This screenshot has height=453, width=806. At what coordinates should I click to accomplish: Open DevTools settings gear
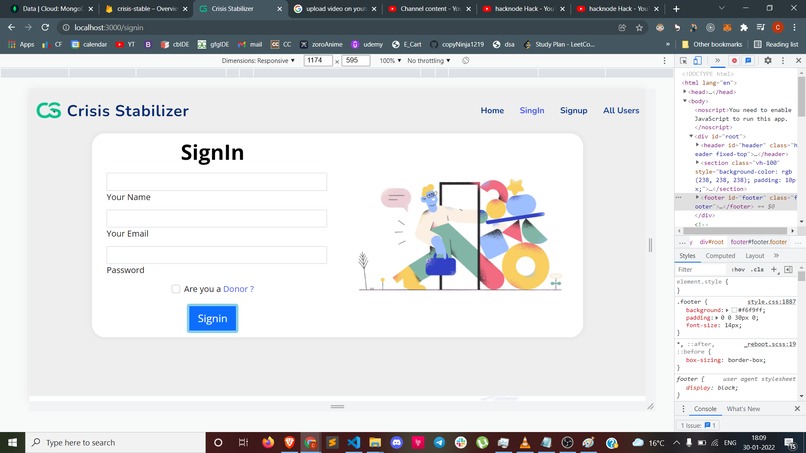pos(767,61)
